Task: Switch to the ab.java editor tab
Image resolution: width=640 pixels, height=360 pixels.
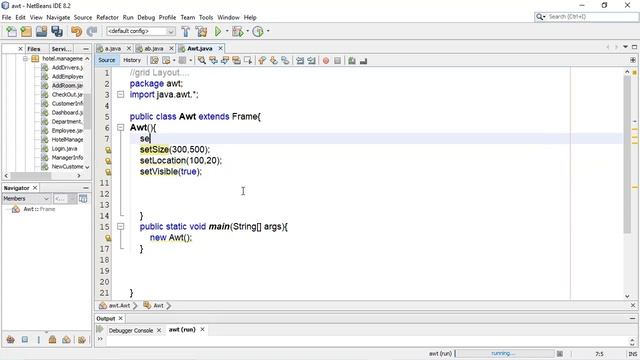Action: click(x=154, y=49)
